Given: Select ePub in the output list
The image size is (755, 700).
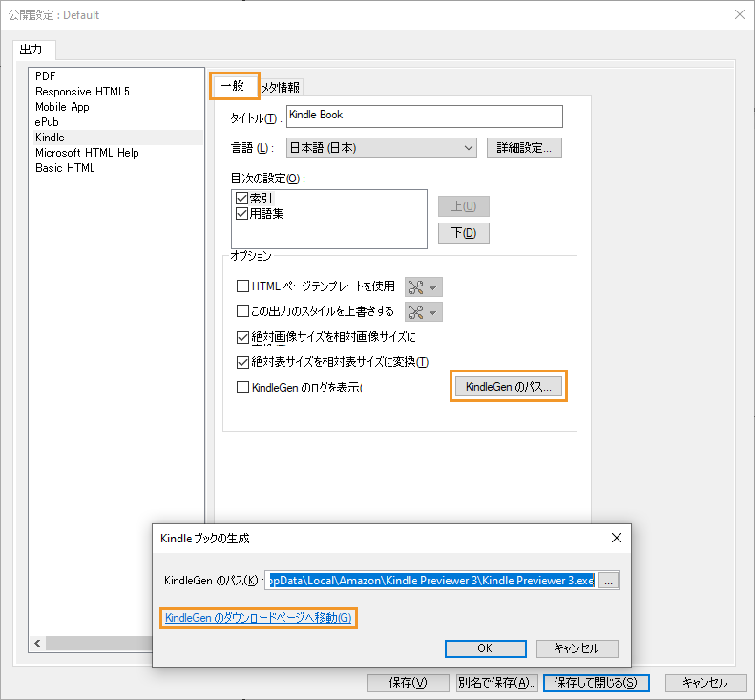Looking at the screenshot, I should pos(47,122).
